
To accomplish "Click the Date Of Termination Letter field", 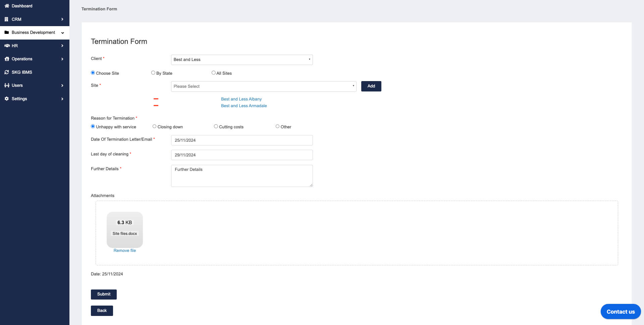I will 242,140.
